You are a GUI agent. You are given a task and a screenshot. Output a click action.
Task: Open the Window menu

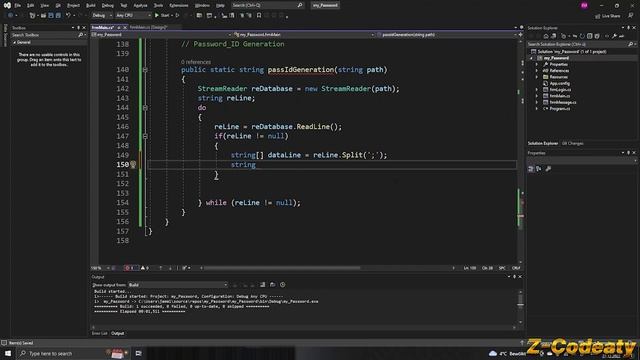[202, 5]
